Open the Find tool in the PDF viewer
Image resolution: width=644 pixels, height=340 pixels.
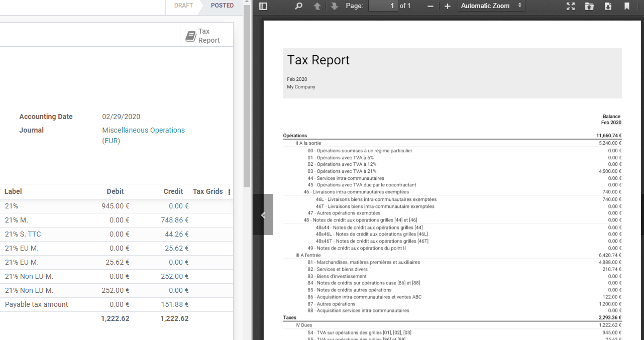click(298, 6)
